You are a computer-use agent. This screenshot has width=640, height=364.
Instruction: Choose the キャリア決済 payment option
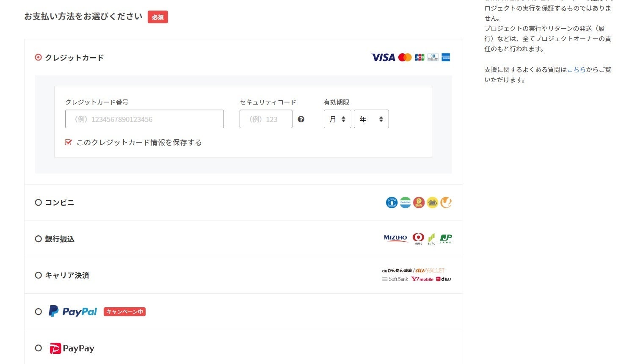[x=39, y=276]
